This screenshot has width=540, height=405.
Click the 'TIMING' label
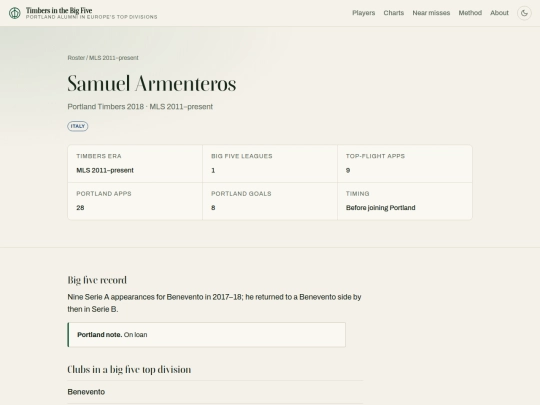357,194
